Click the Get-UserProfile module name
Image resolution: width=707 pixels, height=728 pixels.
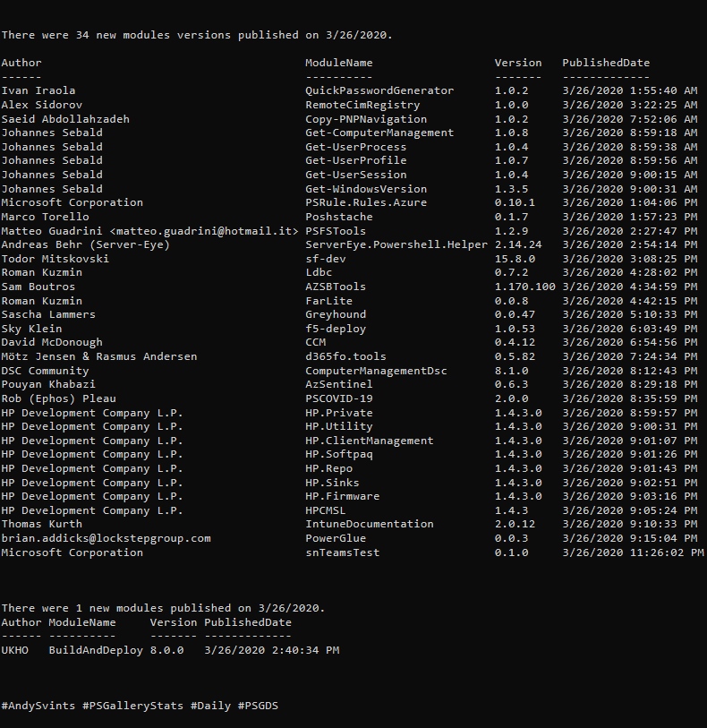356,160
